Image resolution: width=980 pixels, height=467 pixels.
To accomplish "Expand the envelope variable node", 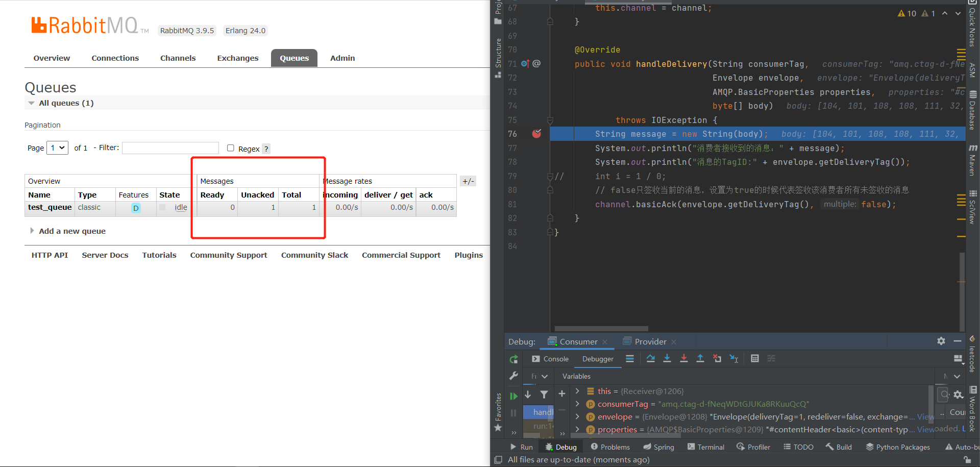I will pos(577,416).
